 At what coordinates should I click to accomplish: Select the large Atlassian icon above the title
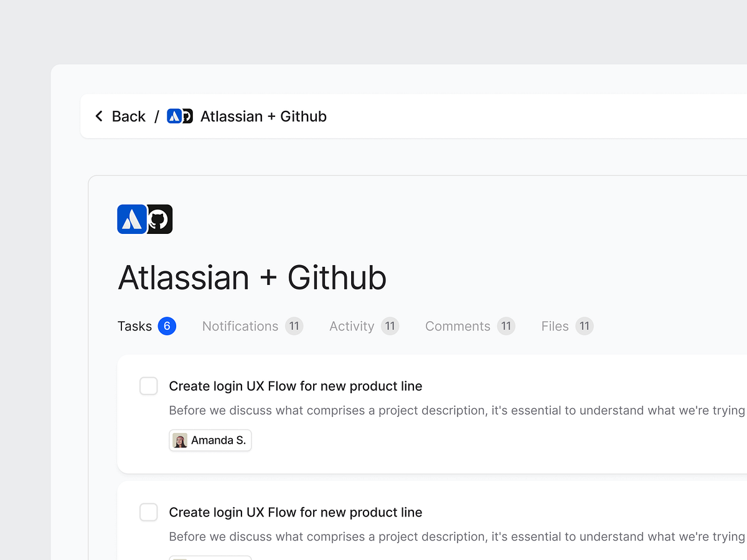coord(131,219)
